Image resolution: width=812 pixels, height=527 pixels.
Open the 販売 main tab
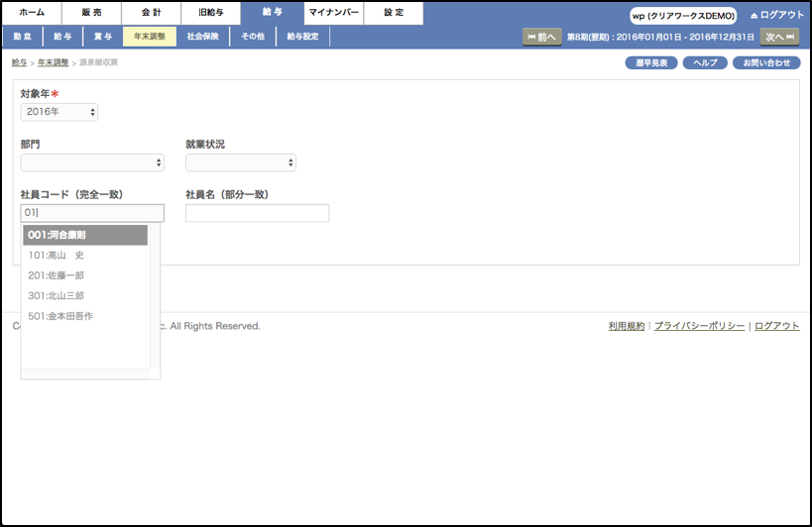click(x=91, y=13)
